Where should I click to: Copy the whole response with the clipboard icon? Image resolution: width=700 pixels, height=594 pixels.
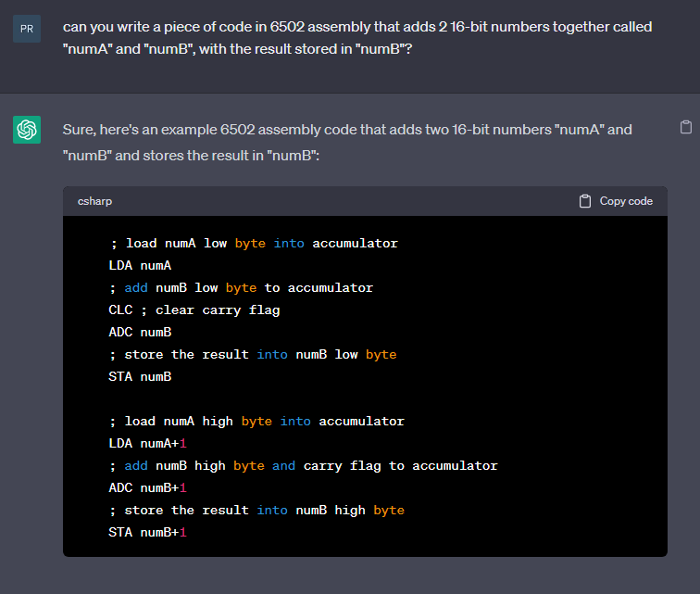coord(685,127)
